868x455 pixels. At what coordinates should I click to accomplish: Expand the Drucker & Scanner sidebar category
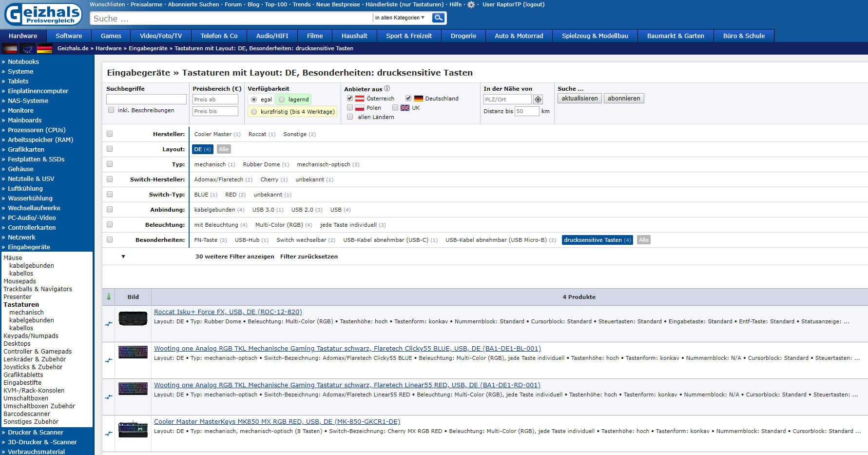tap(35, 433)
